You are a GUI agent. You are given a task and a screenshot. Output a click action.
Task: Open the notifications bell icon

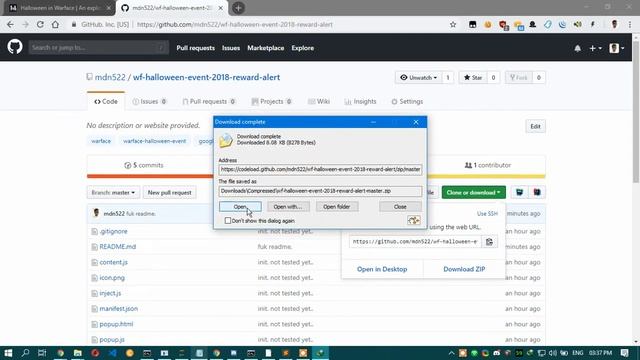578,48
